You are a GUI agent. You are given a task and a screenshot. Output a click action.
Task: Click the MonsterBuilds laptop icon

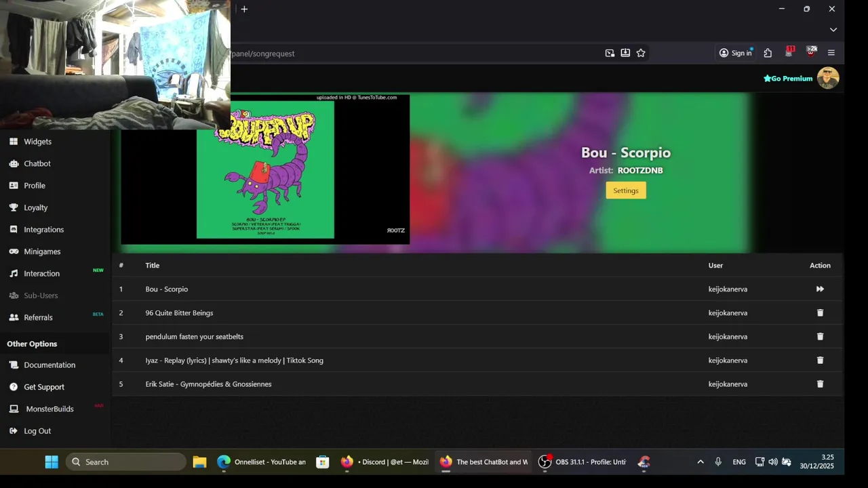click(x=14, y=409)
